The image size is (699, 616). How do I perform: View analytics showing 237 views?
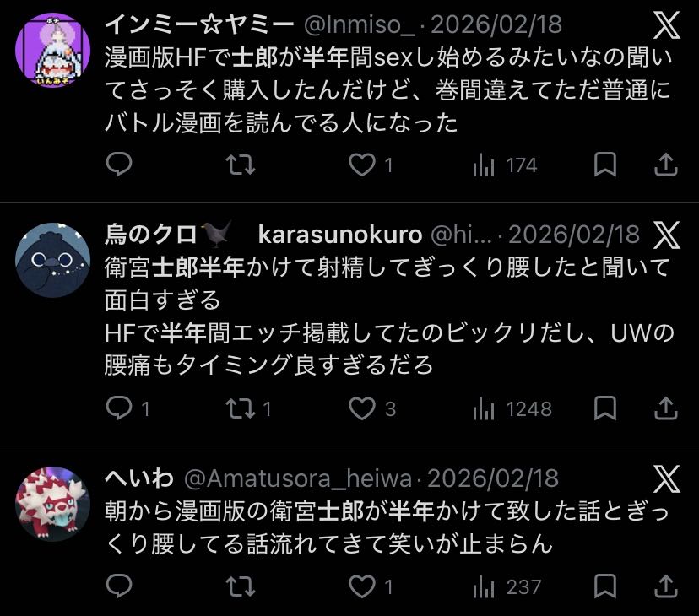[x=507, y=586]
